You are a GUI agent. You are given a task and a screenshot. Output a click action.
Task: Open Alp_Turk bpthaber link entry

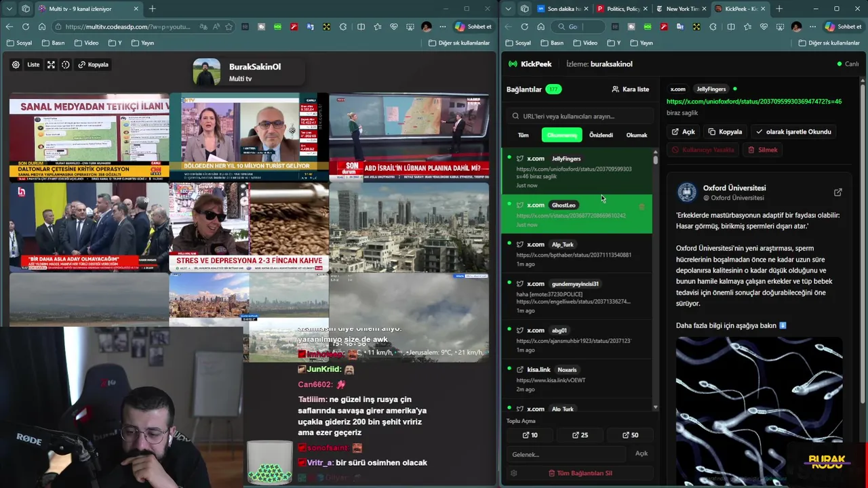(x=576, y=253)
